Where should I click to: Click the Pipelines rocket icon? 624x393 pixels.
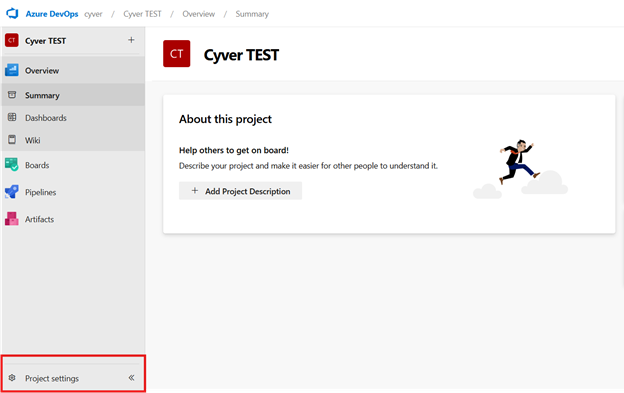pos(12,192)
